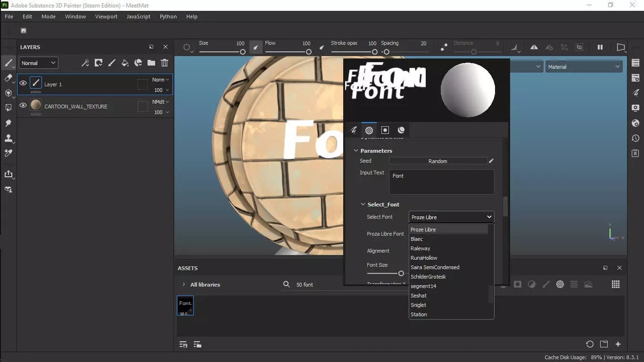This screenshot has height=362, width=644.
Task: Open the Material channel dropdown in viewport
Action: (x=584, y=67)
